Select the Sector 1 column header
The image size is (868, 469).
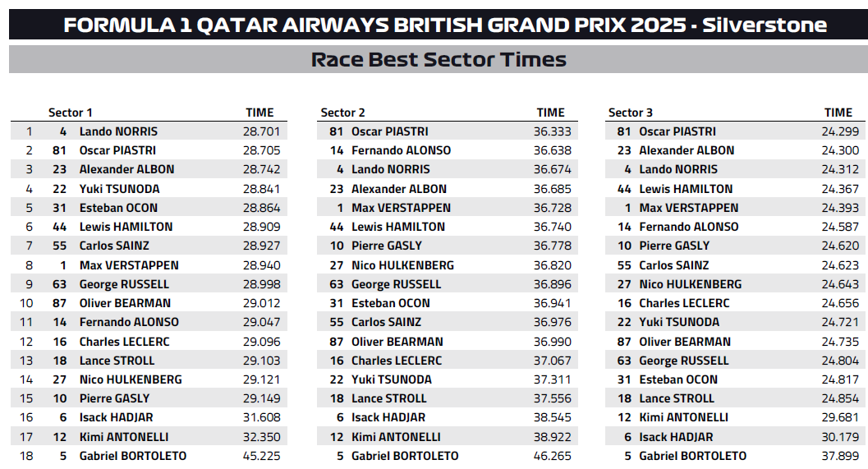coord(71,113)
